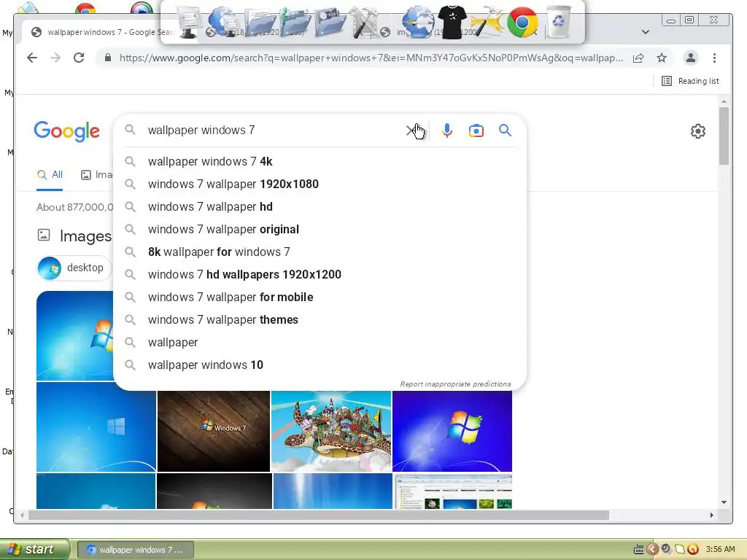The width and height of the screenshot is (747, 560).
Task: View site information padlock icon
Action: (108, 58)
